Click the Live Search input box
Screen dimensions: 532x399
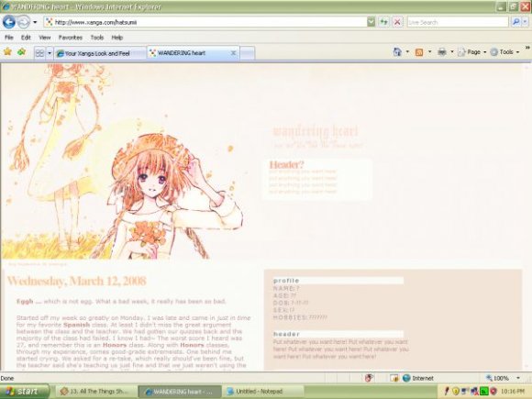458,22
